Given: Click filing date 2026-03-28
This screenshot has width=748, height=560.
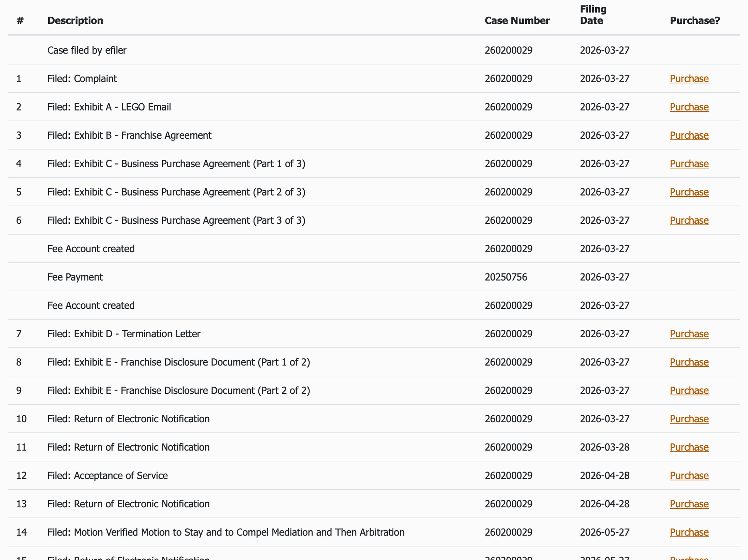Looking at the screenshot, I should coord(605,447).
